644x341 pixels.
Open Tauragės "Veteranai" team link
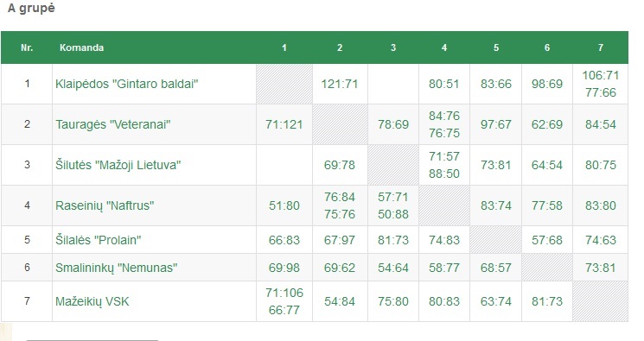113,124
